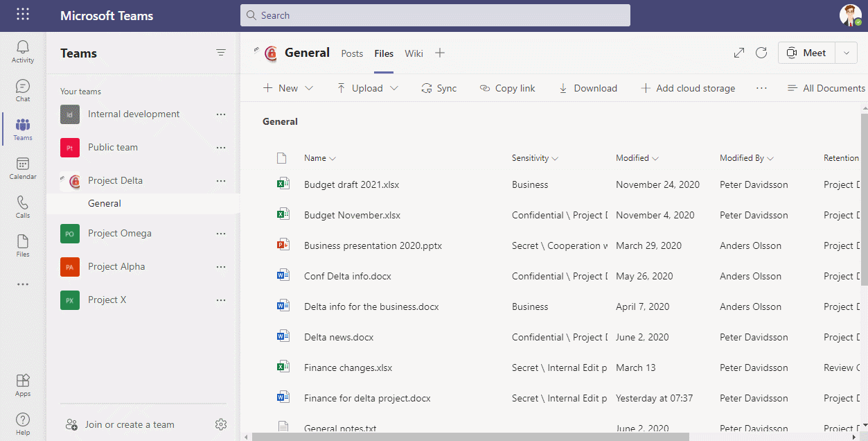Switch to the Posts tab
Viewport: 868px width, 441px height.
click(352, 53)
